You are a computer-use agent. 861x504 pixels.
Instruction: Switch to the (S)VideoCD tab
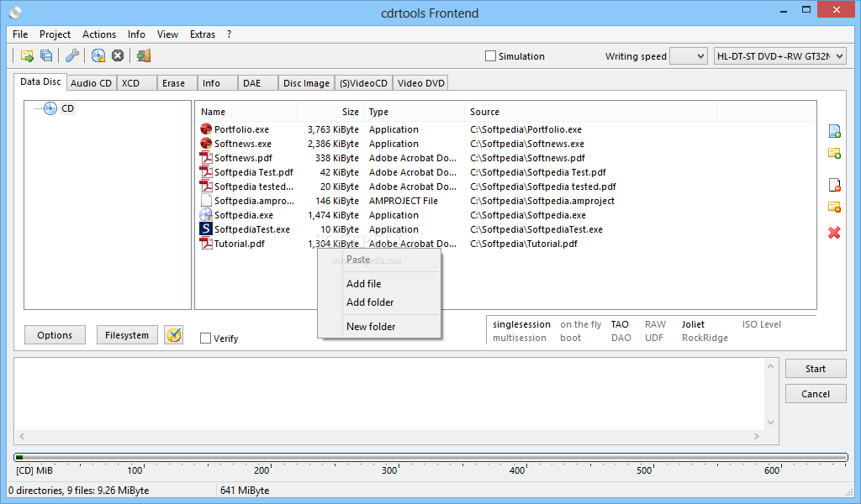coord(363,83)
